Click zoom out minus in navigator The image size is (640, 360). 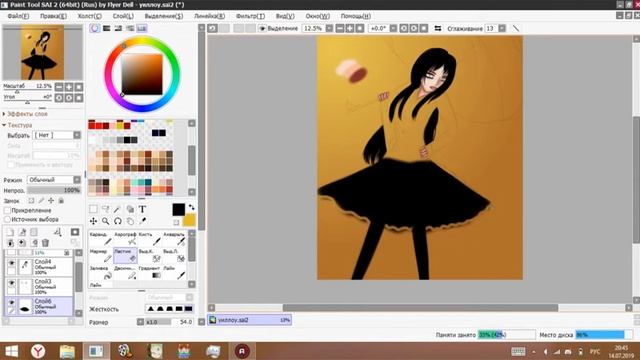tap(59, 87)
